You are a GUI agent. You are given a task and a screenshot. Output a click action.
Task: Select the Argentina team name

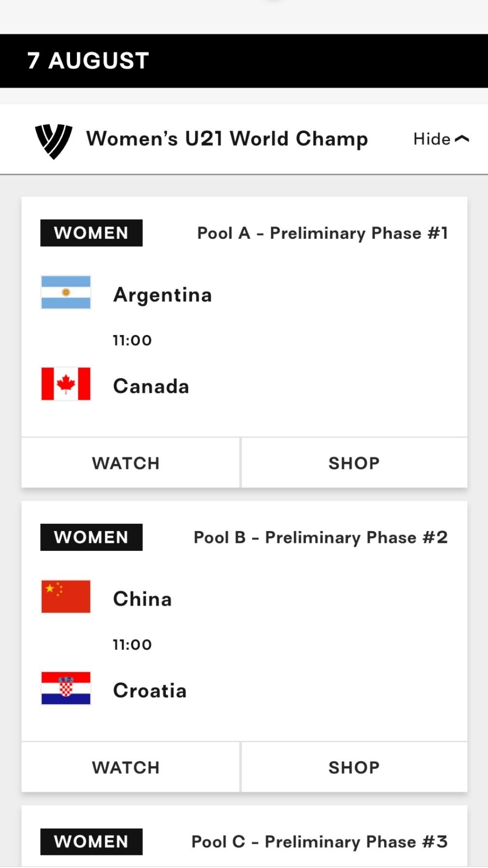tap(162, 295)
